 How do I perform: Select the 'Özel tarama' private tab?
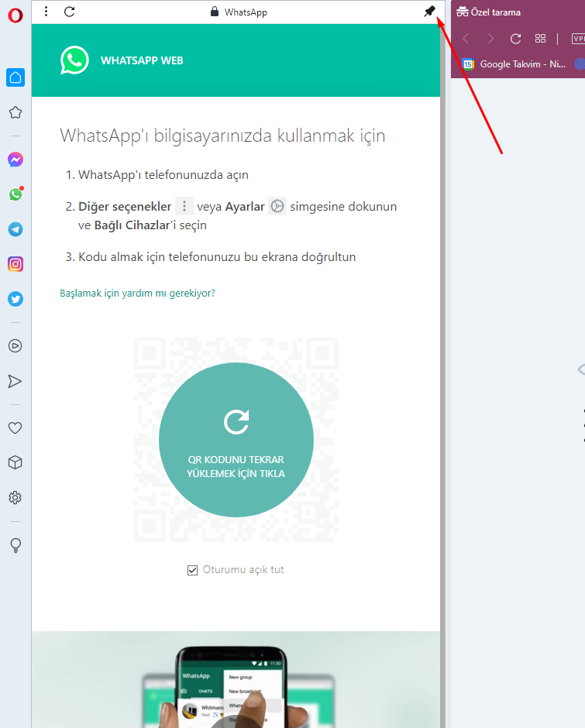[489, 12]
